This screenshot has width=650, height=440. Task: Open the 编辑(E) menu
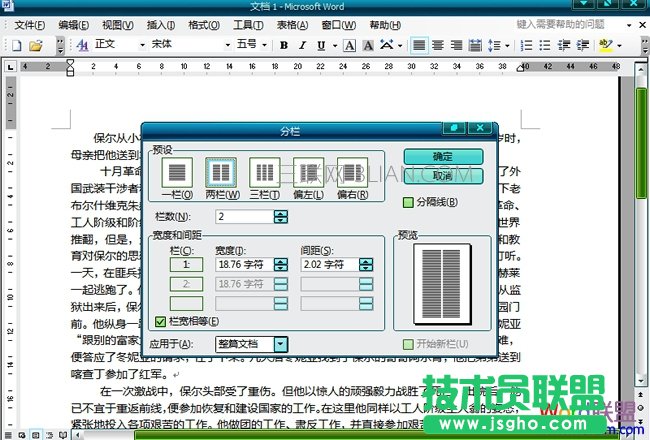point(74,25)
